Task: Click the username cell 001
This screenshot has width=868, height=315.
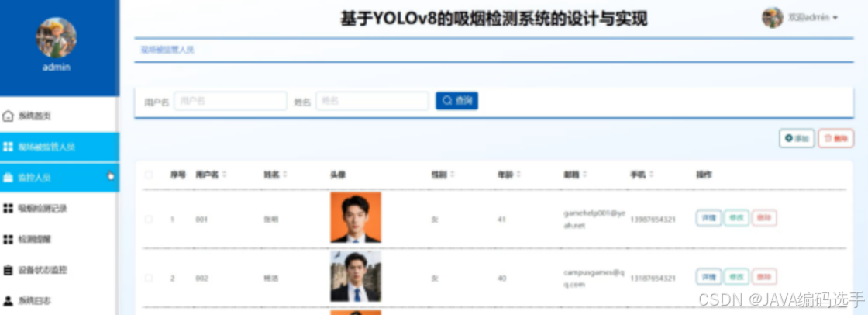Action: 201,220
